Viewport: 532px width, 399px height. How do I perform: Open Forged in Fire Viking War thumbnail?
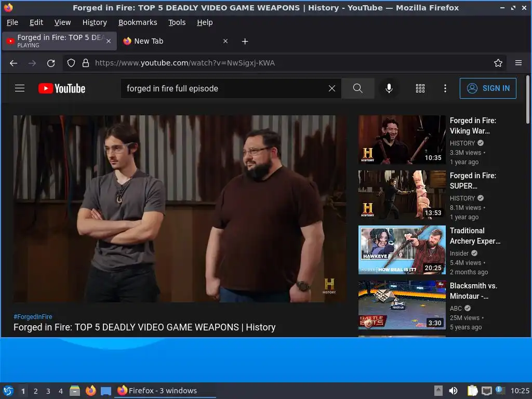[x=402, y=139]
